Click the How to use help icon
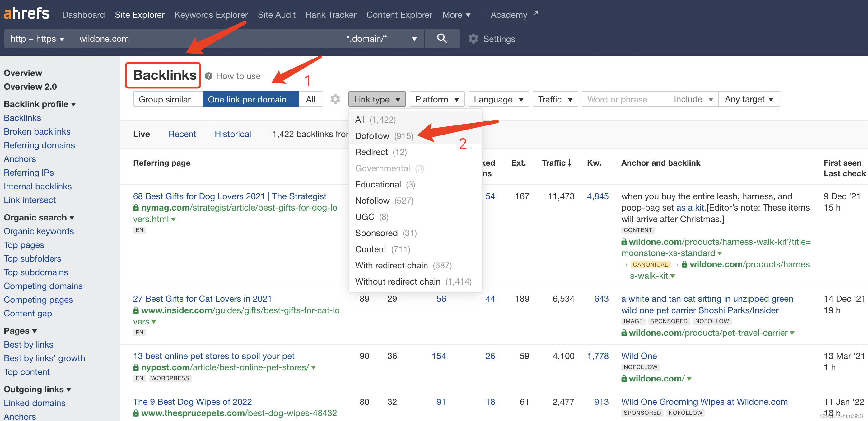Image resolution: width=868 pixels, height=421 pixels. point(208,76)
